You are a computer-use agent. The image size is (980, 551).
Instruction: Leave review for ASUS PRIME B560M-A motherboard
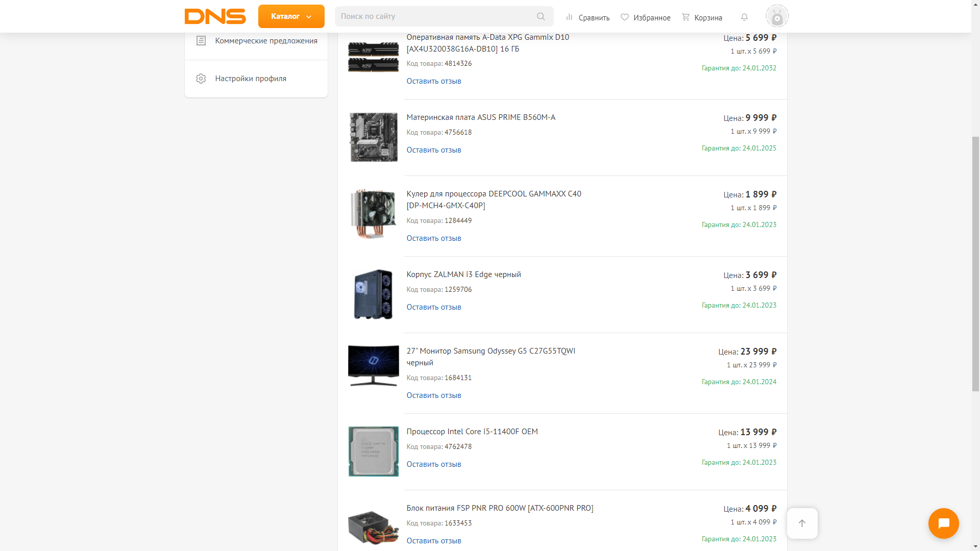click(x=433, y=150)
